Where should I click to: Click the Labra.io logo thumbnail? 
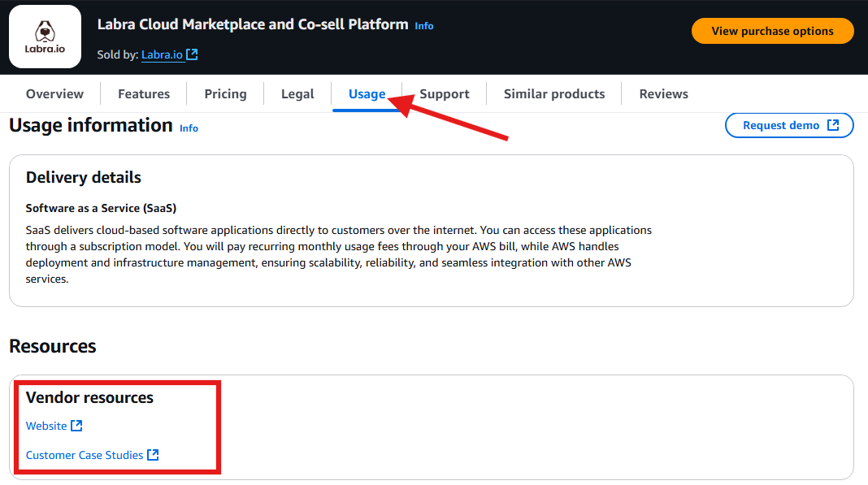point(45,37)
